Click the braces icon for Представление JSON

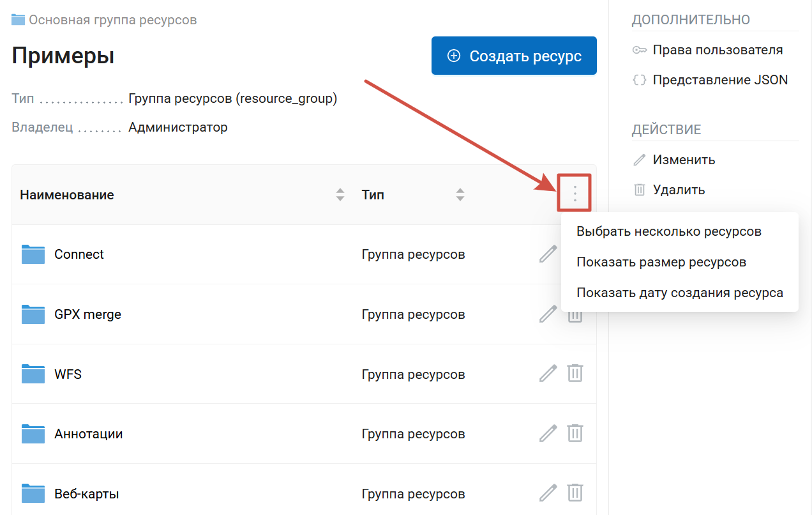tap(639, 81)
